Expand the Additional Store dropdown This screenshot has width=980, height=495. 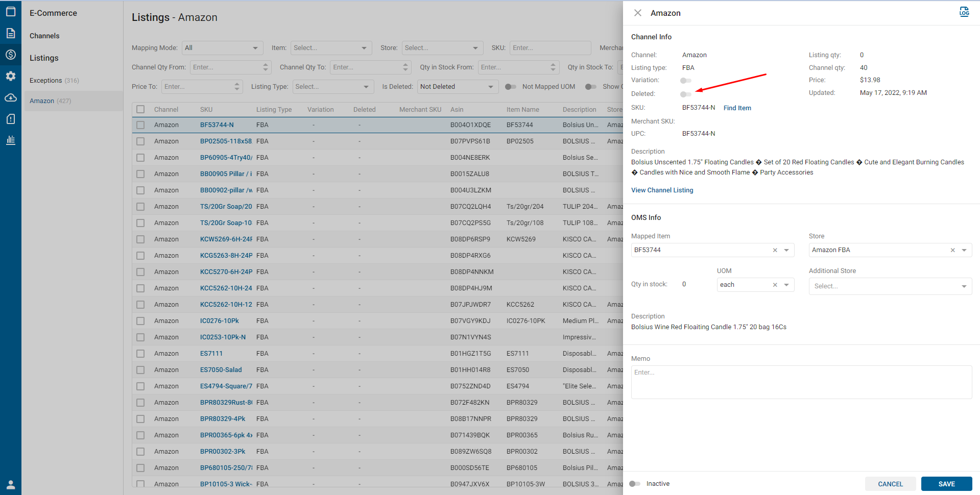point(890,286)
